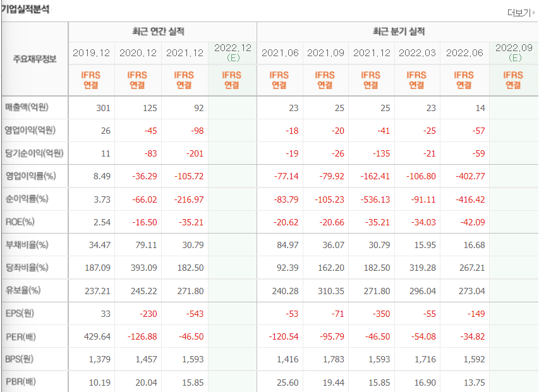Select the 125 revenue value for 2020.12

coord(150,108)
